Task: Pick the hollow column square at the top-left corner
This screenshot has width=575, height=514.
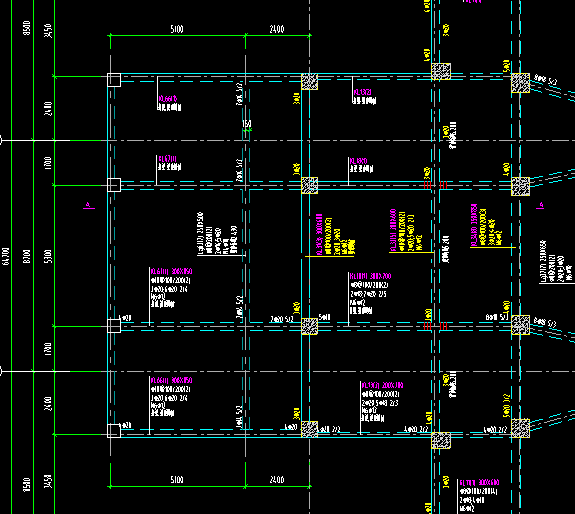Action: [x=114, y=80]
